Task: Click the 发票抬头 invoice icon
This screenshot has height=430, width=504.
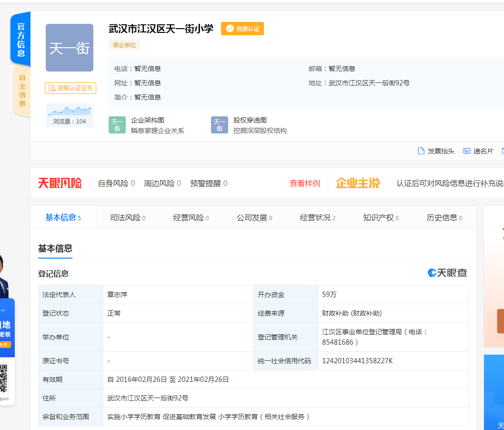Action: pyautogui.click(x=421, y=151)
